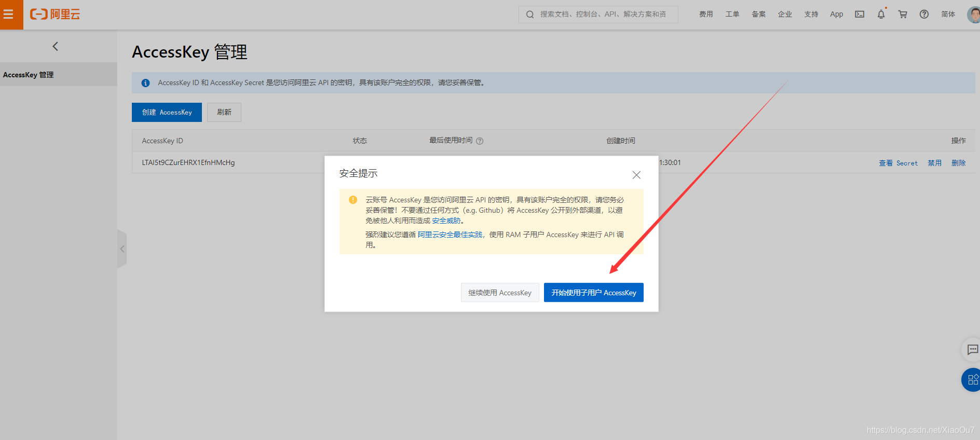Open the 备案 menu

click(759, 15)
